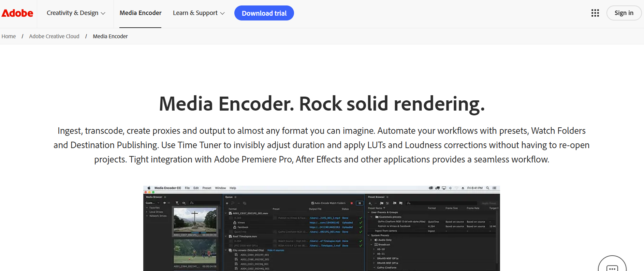Click the Facebook publish row icon
The image size is (644, 271).
235,227
